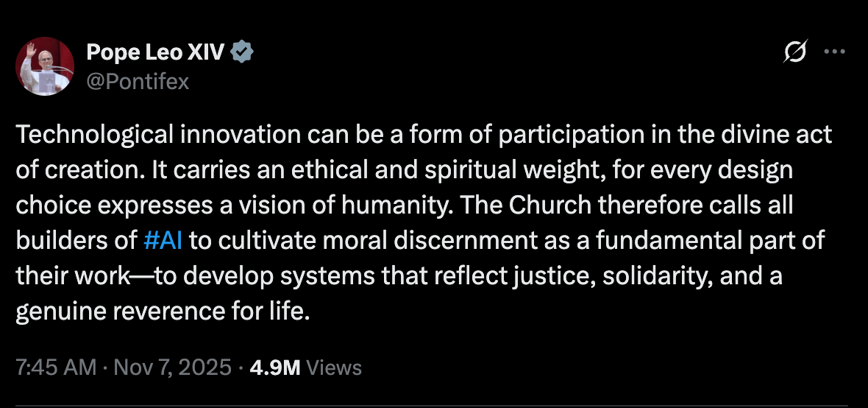Screen dimensions: 868x408
Task: Click the 7:45 AM timestamp
Action: tap(55, 367)
